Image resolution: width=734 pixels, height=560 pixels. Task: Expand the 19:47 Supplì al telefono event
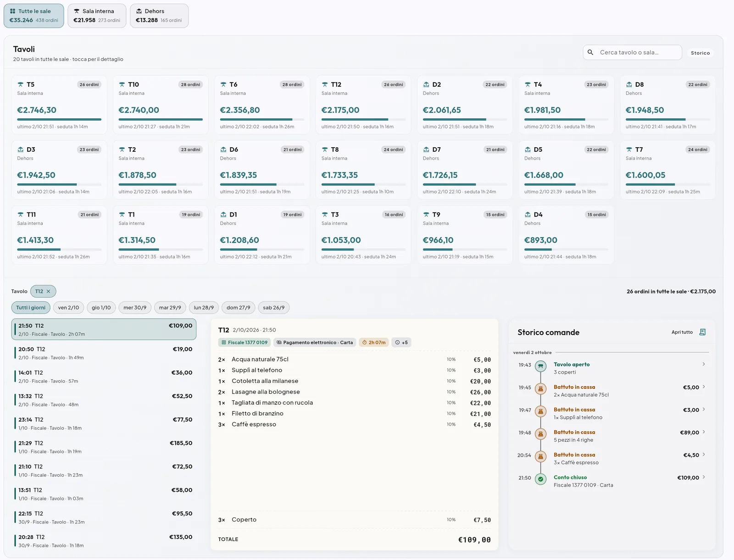704,409
